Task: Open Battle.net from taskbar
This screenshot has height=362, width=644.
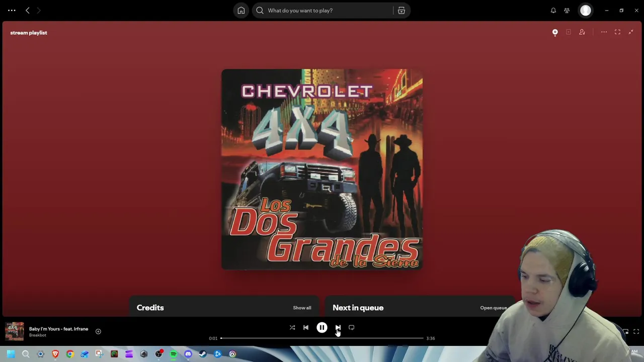Action: 217,354
